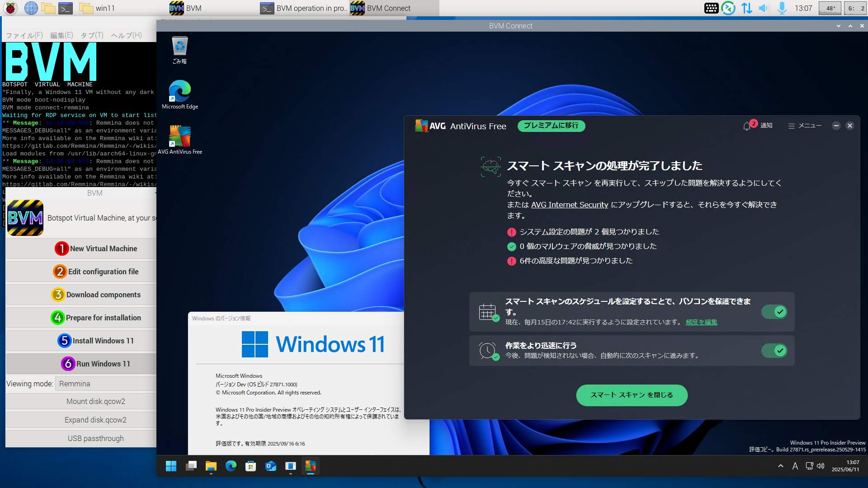Click the 6 advanced issues found row
868x488 pixels.
point(570,261)
